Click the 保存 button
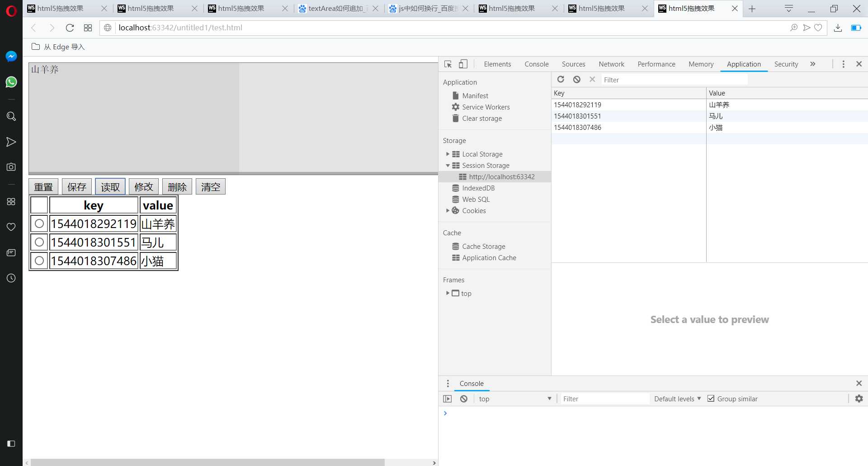 click(77, 187)
